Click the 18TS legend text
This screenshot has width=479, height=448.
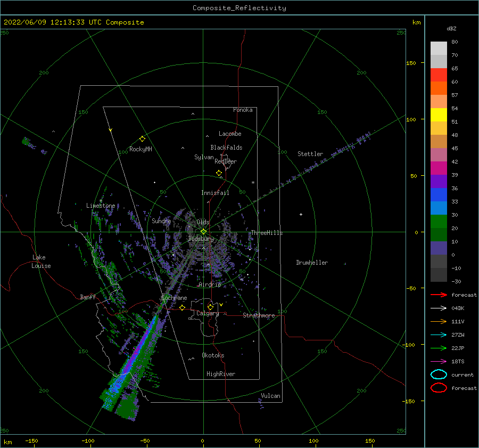[x=458, y=362]
